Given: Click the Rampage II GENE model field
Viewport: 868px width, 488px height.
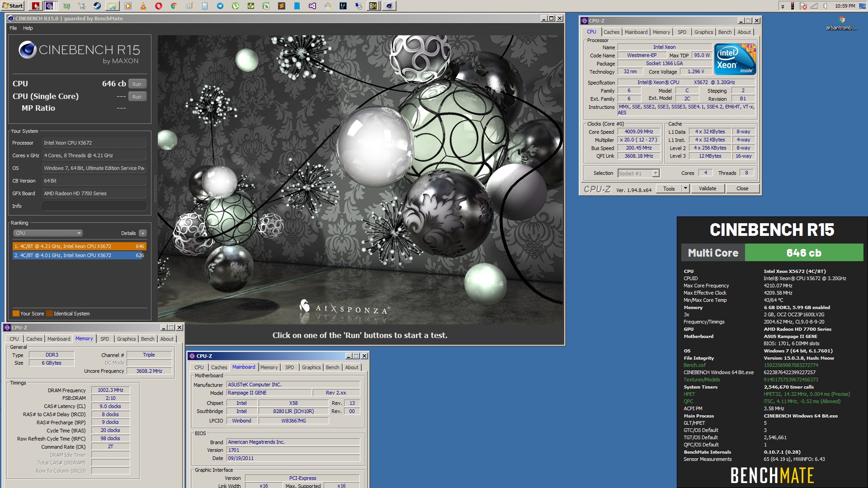Looking at the screenshot, I should click(x=269, y=393).
